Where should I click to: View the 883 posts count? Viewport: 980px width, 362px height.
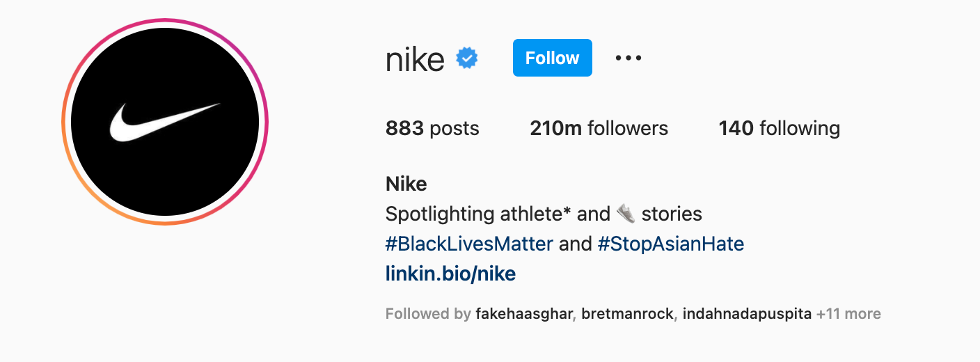pyautogui.click(x=432, y=129)
